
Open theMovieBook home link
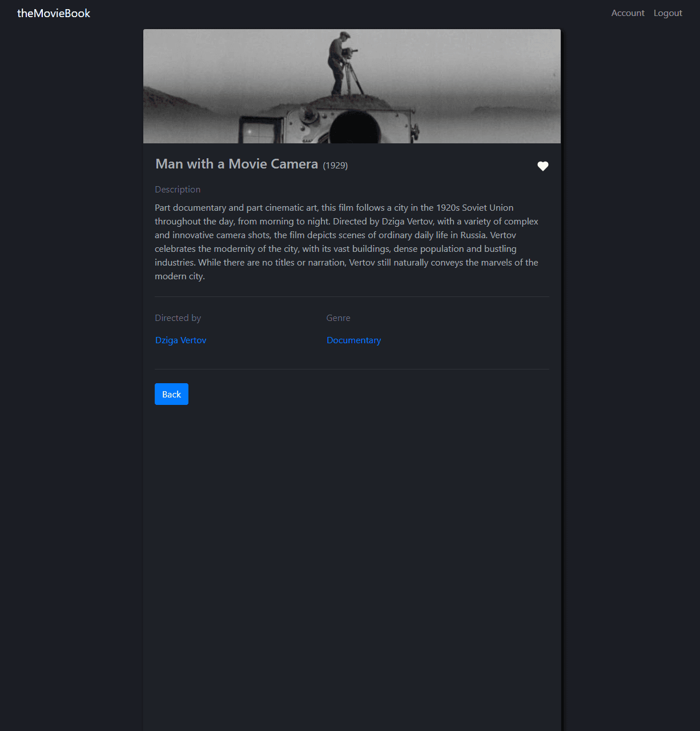(54, 13)
